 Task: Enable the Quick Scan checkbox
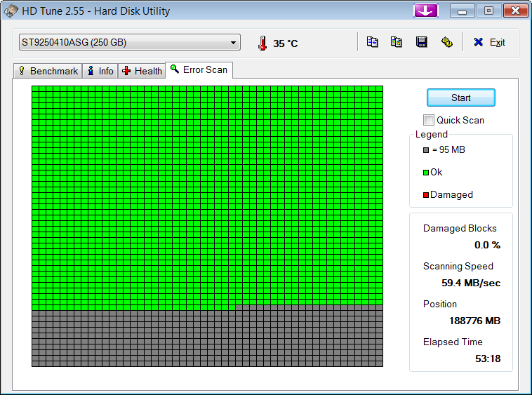point(429,120)
